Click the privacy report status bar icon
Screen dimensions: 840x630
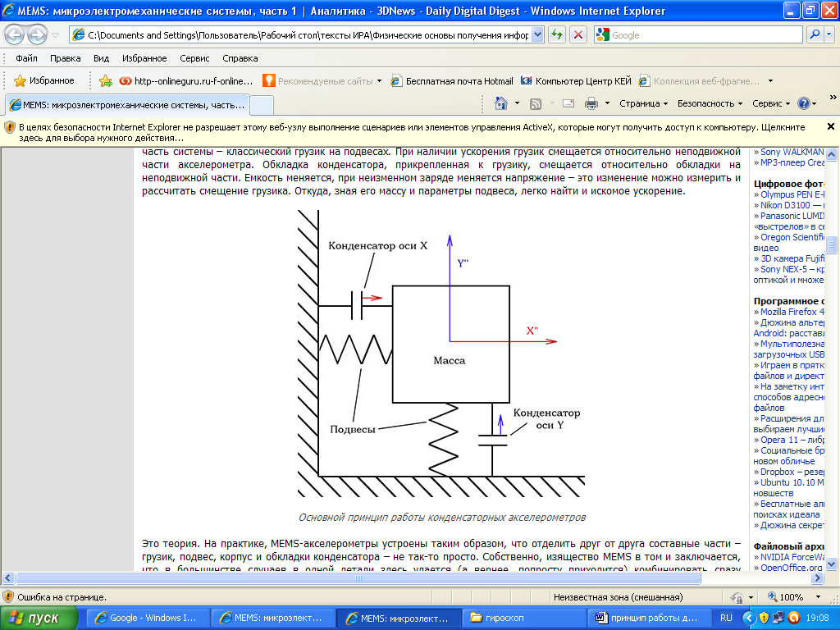point(737,597)
